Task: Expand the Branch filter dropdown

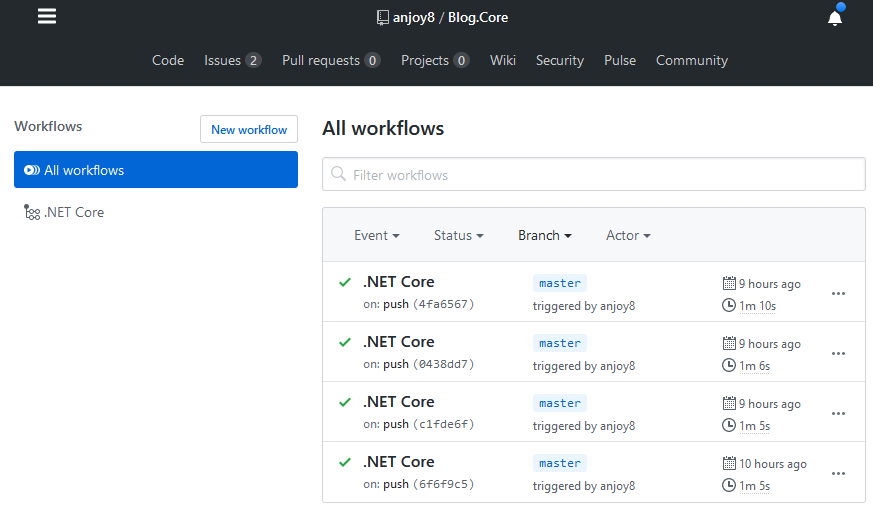Action: pyautogui.click(x=545, y=236)
